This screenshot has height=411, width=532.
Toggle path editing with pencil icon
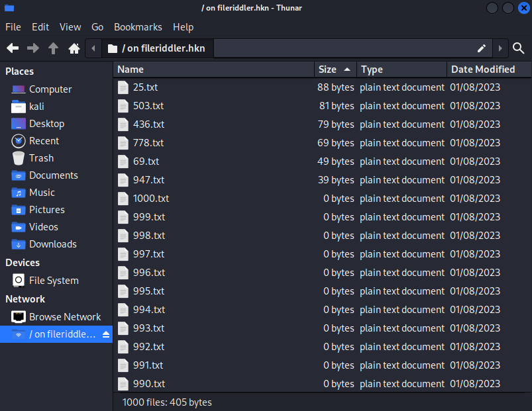[x=482, y=48]
